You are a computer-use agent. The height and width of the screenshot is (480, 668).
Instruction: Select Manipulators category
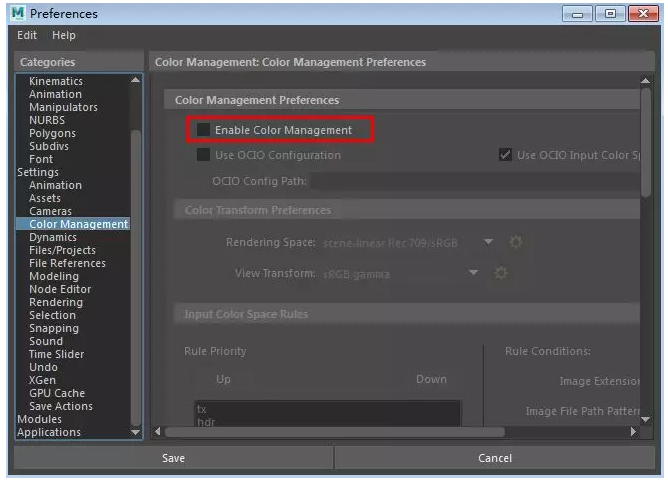[63, 107]
